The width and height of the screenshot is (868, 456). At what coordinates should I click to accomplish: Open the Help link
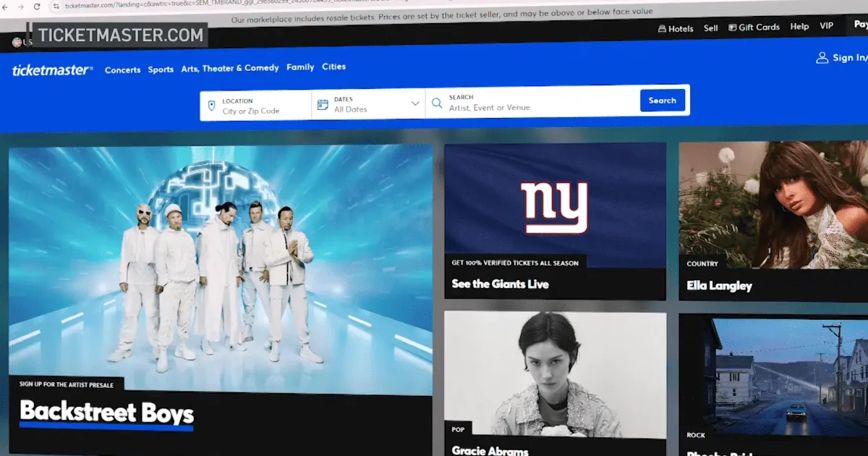point(799,27)
